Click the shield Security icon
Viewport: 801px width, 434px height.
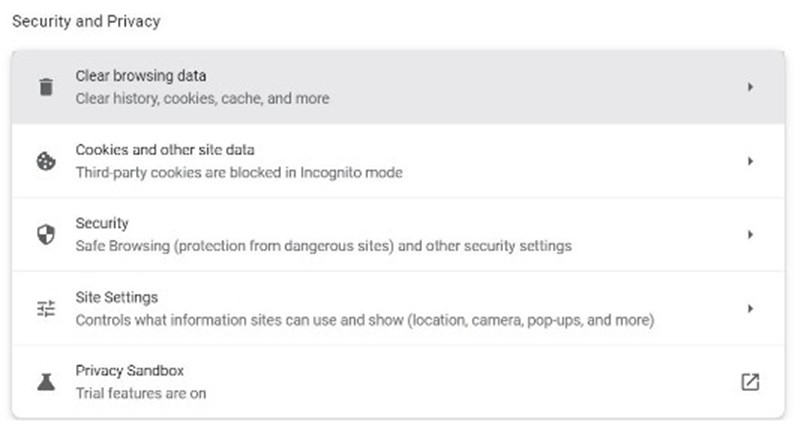(46, 235)
